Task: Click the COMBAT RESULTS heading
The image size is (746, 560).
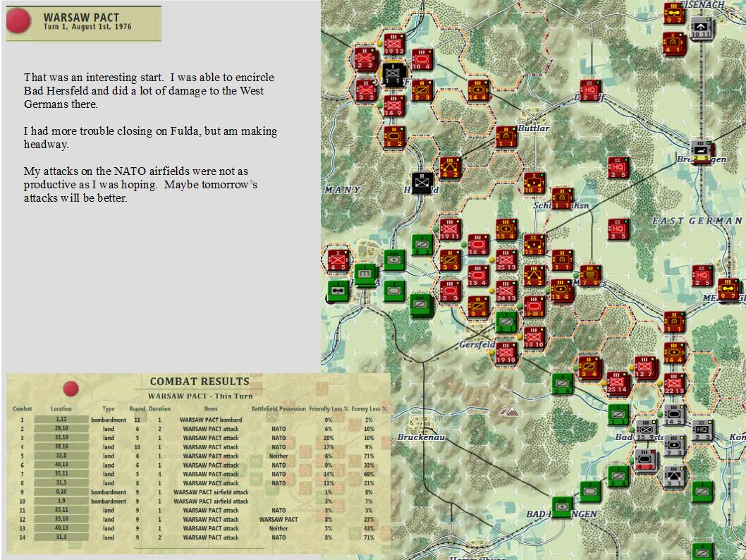Action: click(200, 382)
